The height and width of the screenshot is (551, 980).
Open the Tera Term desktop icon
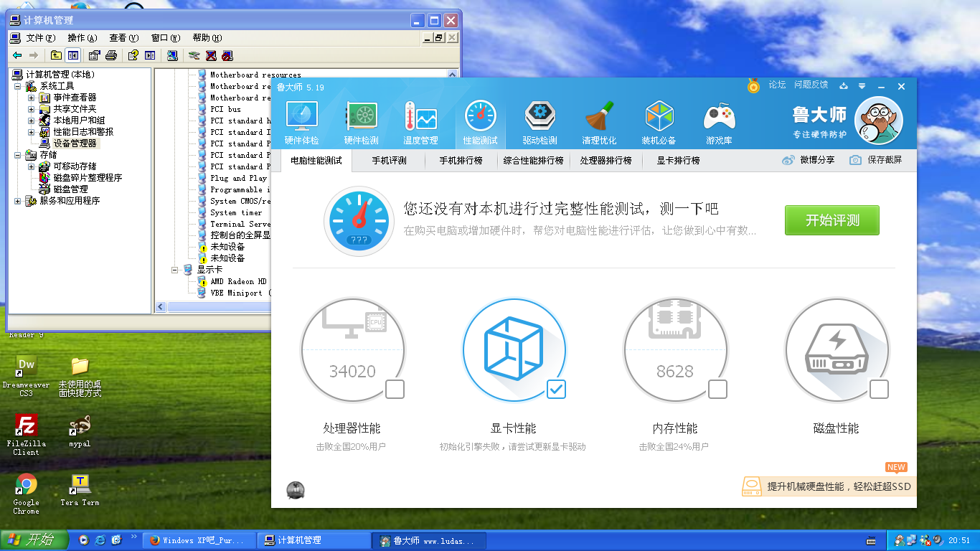(x=80, y=491)
